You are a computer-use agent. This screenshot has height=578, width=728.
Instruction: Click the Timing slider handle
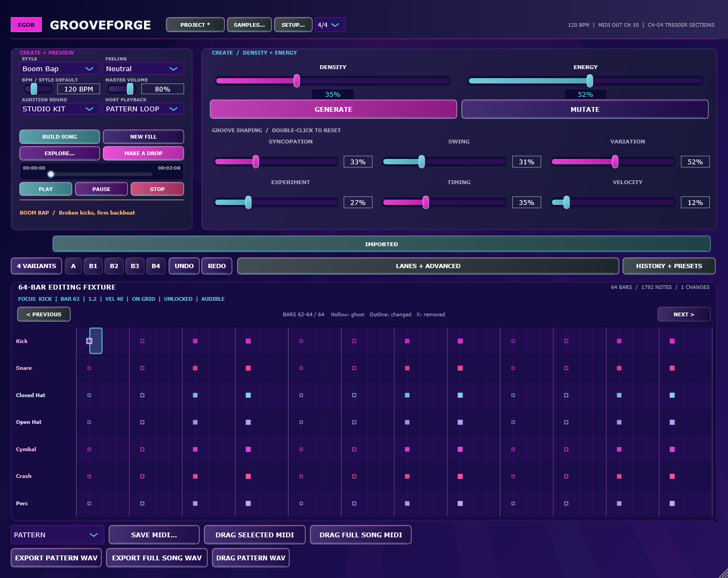(426, 202)
